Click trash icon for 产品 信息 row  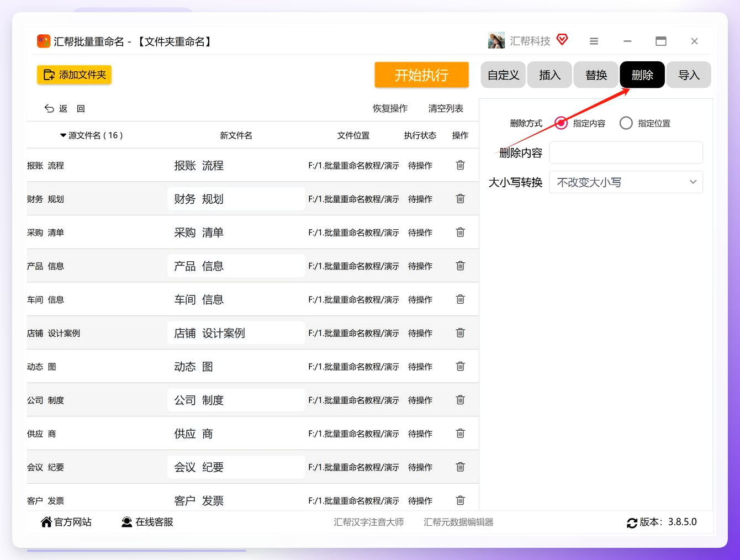460,266
